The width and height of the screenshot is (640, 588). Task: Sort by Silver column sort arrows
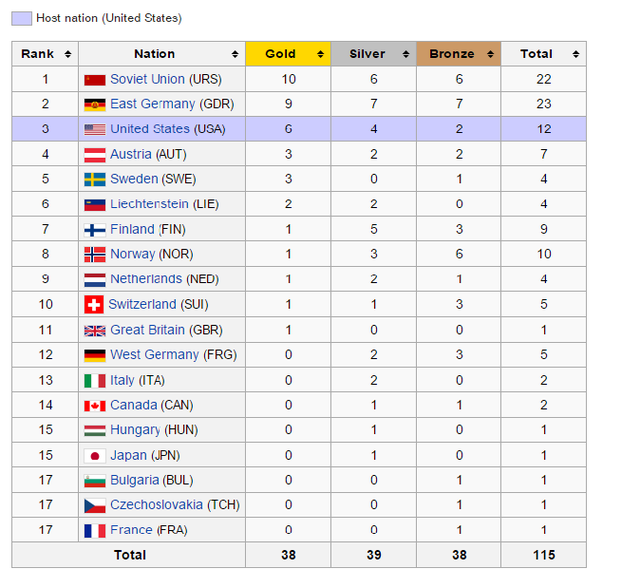tap(406, 54)
